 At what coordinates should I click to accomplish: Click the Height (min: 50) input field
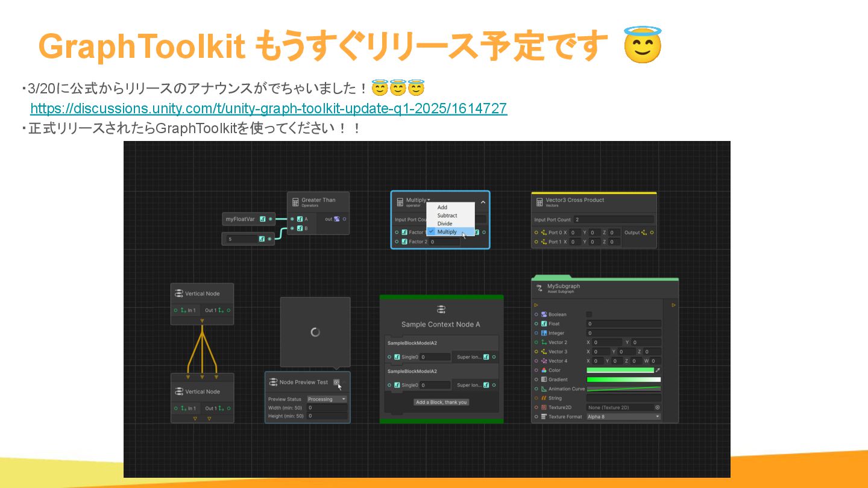click(327, 416)
